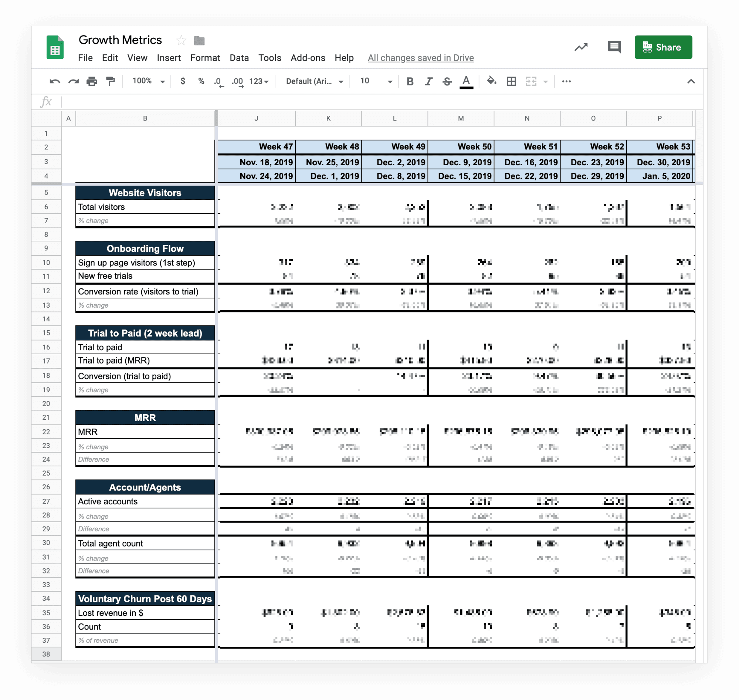Click All changes saved in Drive link
The image size is (739, 700).
click(x=420, y=58)
